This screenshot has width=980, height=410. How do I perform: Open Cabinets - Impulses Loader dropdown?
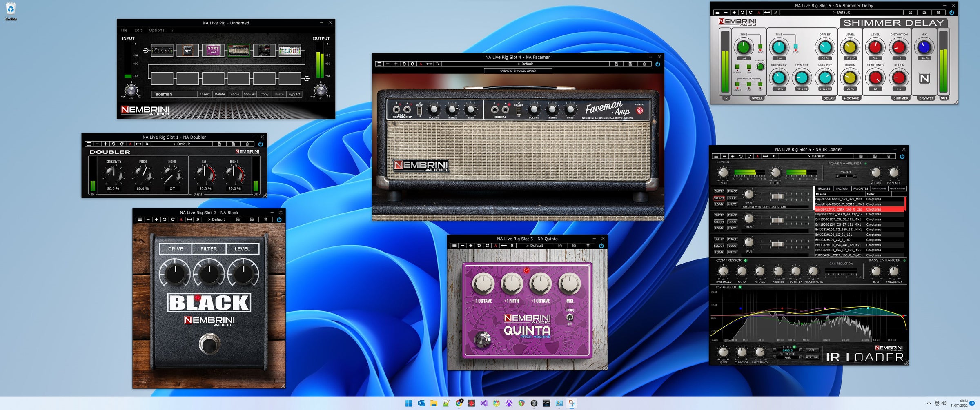pyautogui.click(x=518, y=71)
